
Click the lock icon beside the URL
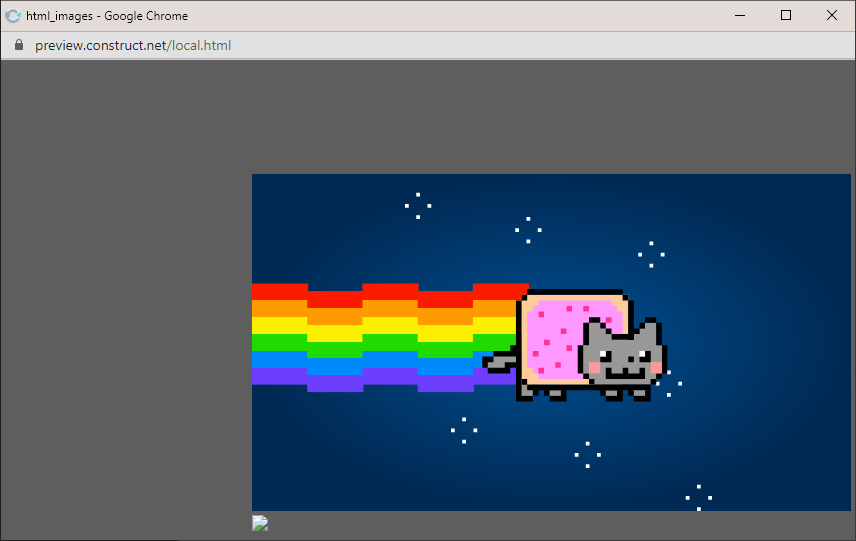pyautogui.click(x=19, y=45)
